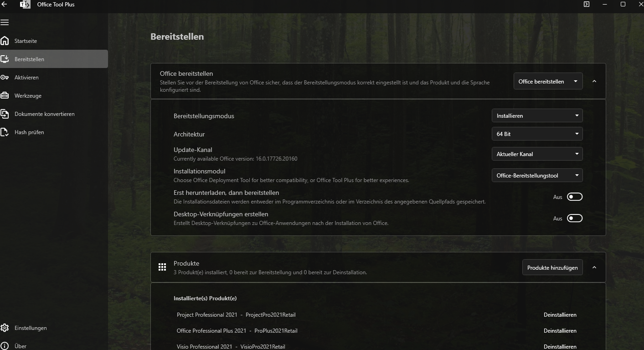
Task: Enable Erst herunterladen, dann bereitstellen switch
Action: (x=575, y=197)
